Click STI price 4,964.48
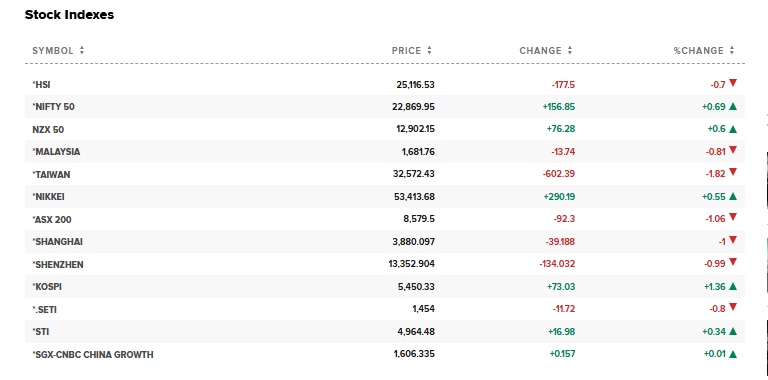The image size is (768, 380). (x=416, y=332)
